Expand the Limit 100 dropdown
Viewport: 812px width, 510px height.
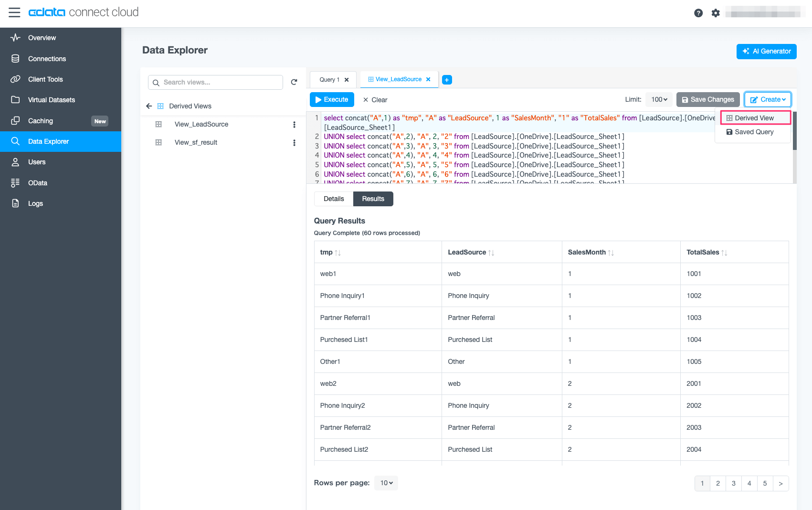click(659, 99)
